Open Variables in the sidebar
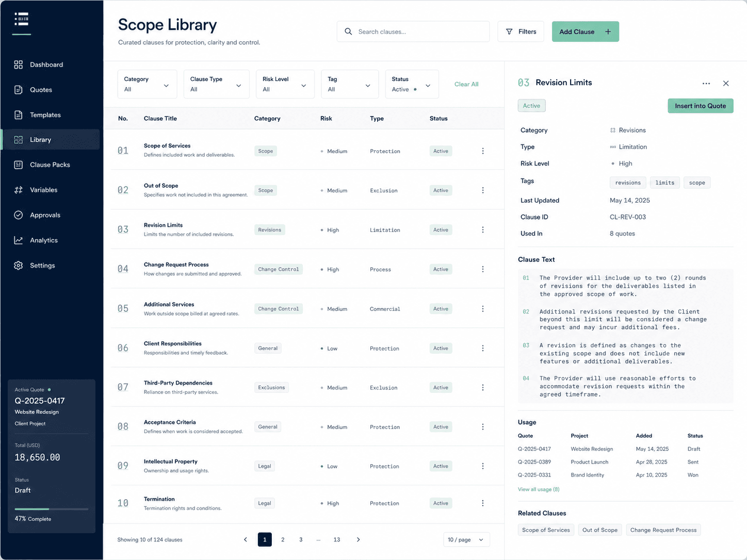The width and height of the screenshot is (747, 560). 51,190
